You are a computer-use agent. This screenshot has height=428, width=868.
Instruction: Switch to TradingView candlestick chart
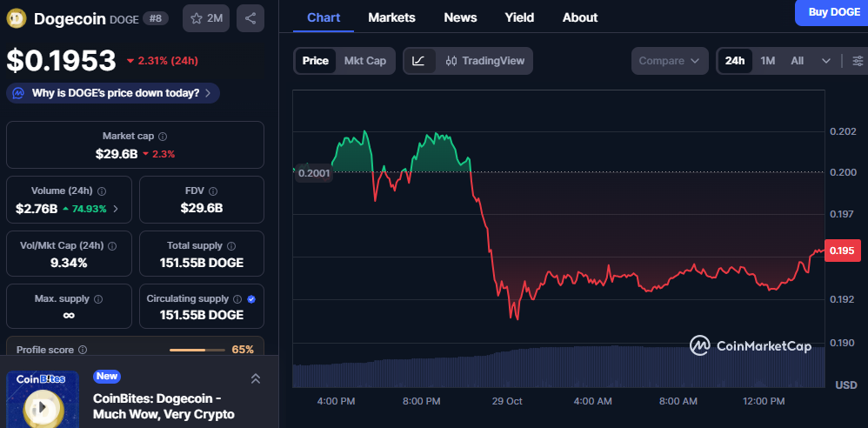(x=485, y=61)
